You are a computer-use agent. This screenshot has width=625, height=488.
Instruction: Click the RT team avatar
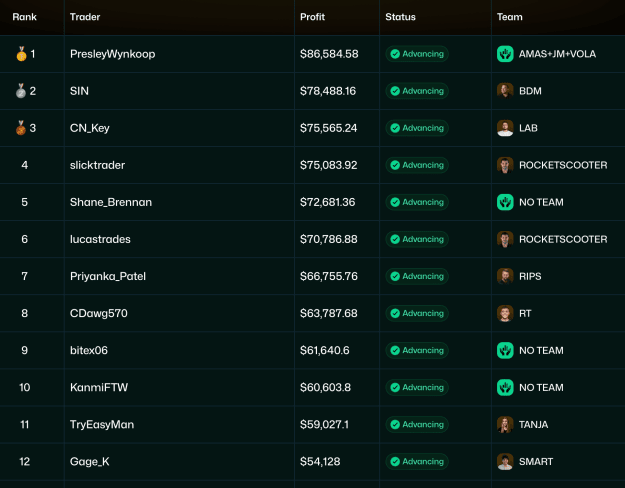click(505, 313)
